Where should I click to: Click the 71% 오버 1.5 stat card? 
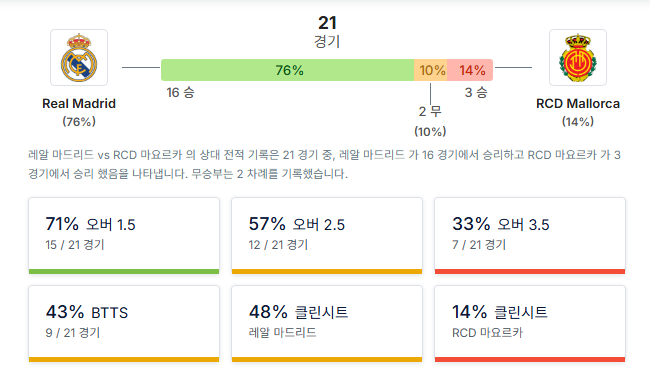124,236
